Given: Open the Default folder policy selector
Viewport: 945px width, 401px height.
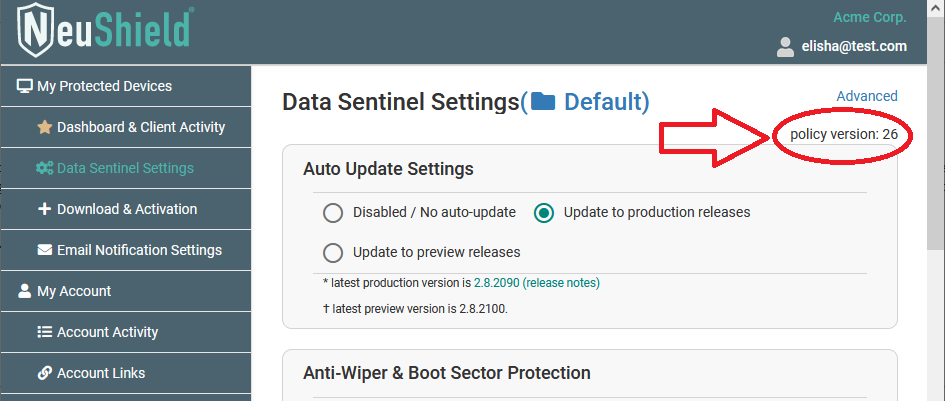Looking at the screenshot, I should point(585,102).
